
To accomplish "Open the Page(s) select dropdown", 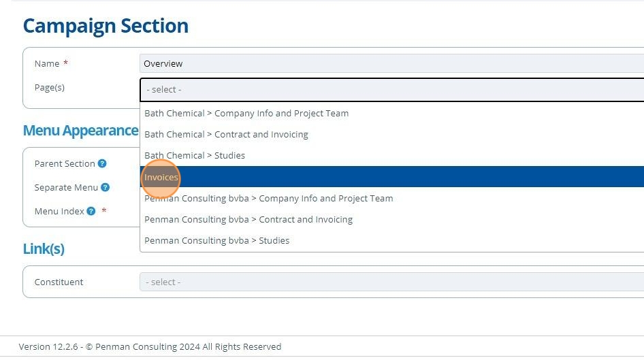I will 391,90.
